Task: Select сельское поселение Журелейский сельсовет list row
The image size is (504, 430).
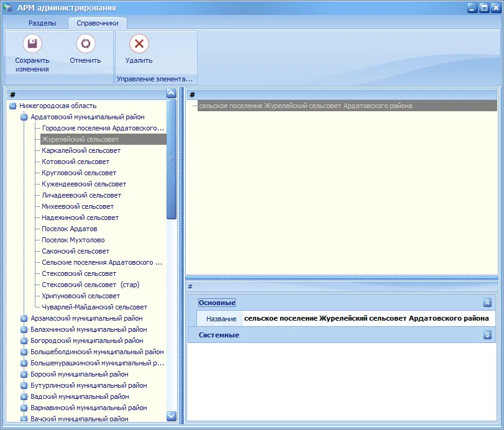Action: point(347,106)
